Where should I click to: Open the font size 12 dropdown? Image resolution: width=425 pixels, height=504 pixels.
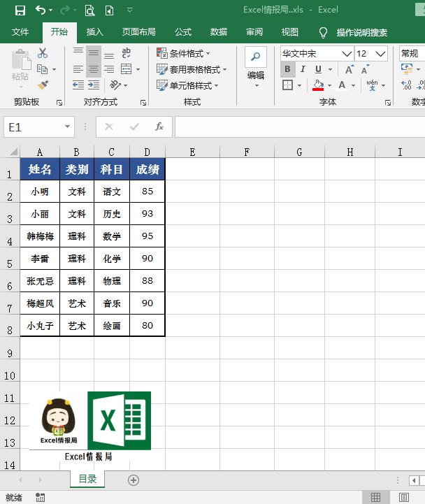[x=380, y=54]
